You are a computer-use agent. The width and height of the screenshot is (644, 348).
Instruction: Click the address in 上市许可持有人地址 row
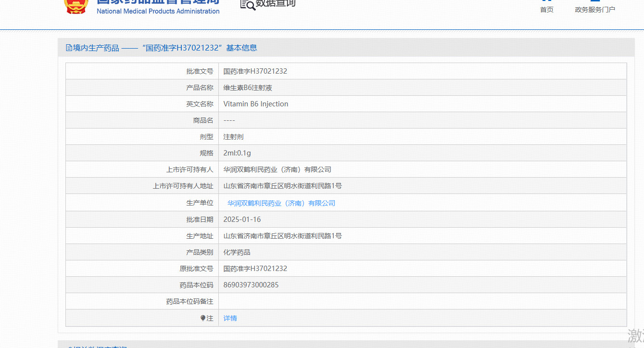tap(282, 186)
